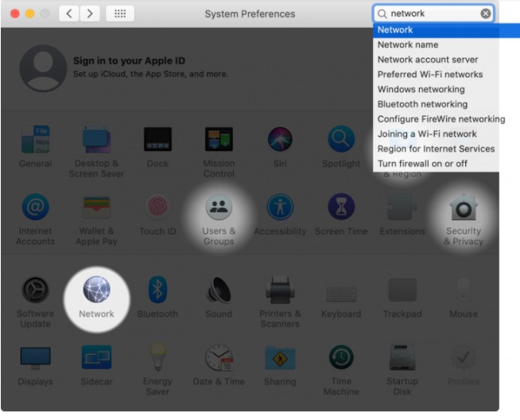The image size is (520, 420).
Task: Go forward with the right arrow button
Action: pyautogui.click(x=90, y=14)
